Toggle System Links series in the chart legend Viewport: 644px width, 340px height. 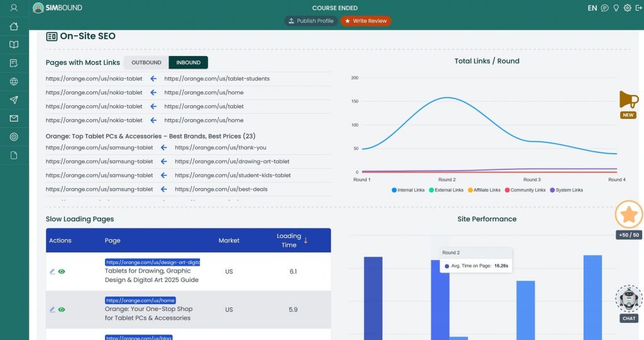[566, 190]
